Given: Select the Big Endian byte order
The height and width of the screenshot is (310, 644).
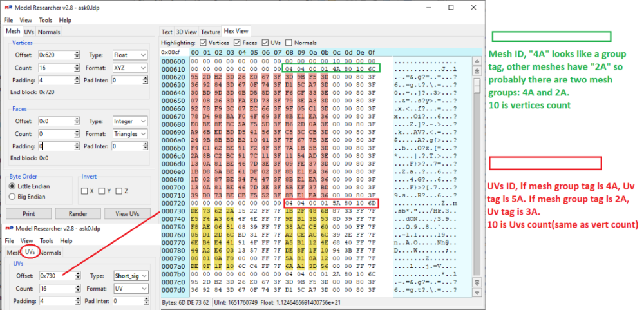Looking at the screenshot, I should (x=14, y=196).
